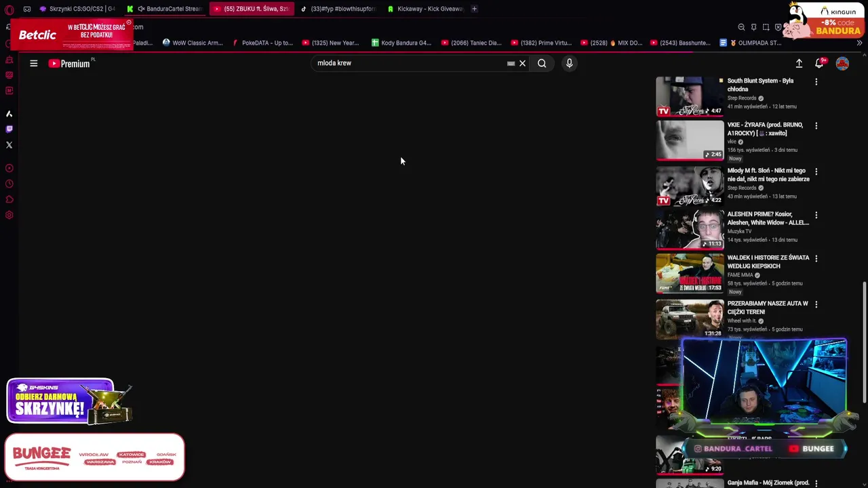Open options for ALESHEN PRIME video
This screenshot has height=488, width=868.
(816, 216)
